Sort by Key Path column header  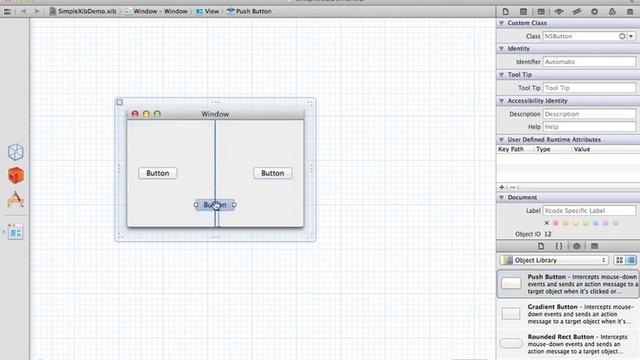(x=515, y=149)
